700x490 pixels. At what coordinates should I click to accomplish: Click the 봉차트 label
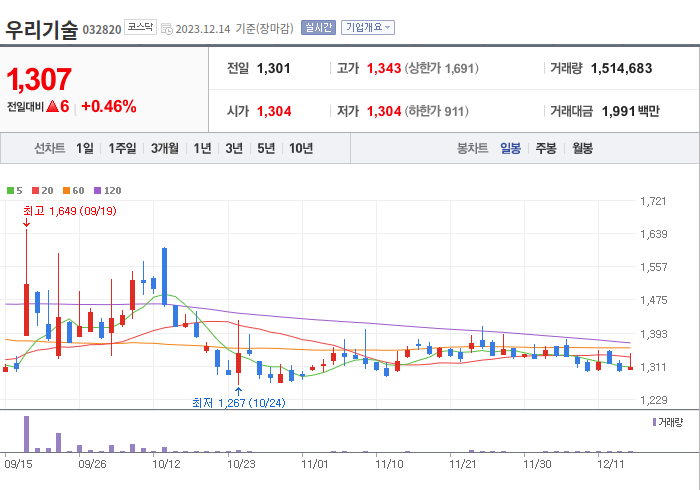pos(472,148)
